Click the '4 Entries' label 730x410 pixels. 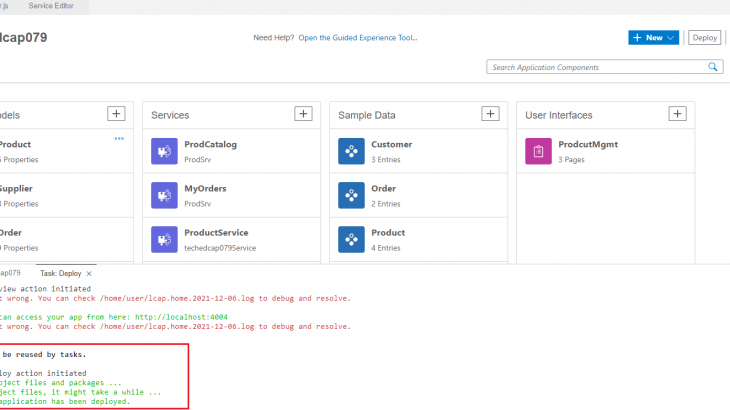point(386,248)
